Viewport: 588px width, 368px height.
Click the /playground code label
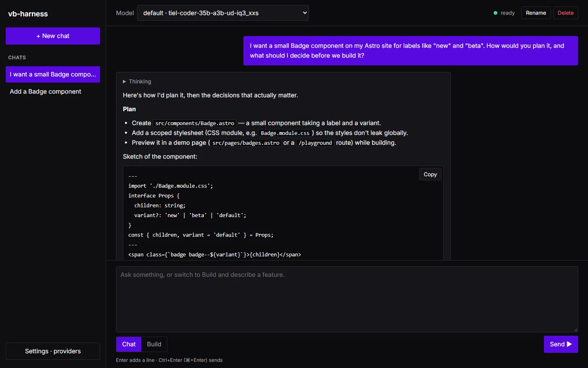tap(315, 143)
